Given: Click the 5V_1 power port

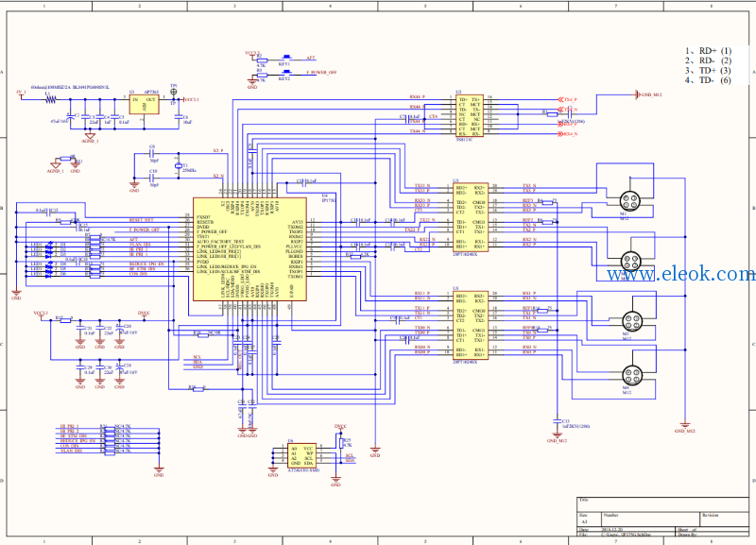Looking at the screenshot, I should [x=21, y=94].
